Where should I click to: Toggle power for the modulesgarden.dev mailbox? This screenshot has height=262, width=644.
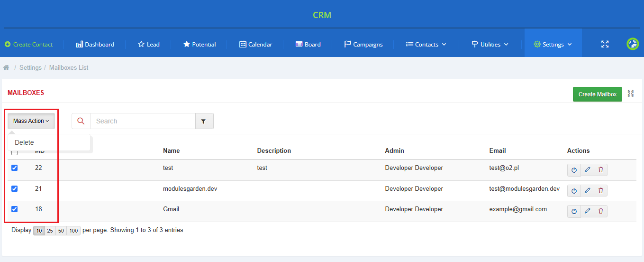point(574,190)
